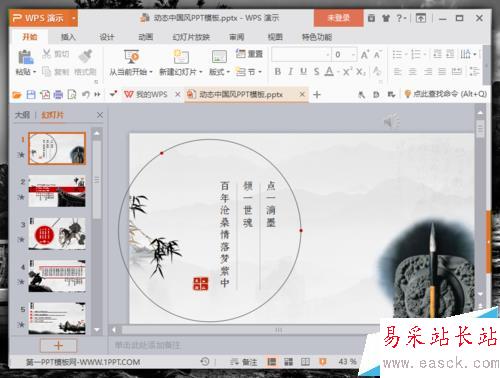Click the Undo arrow icon
Viewport: 500px width, 378px height.
[x=86, y=95]
